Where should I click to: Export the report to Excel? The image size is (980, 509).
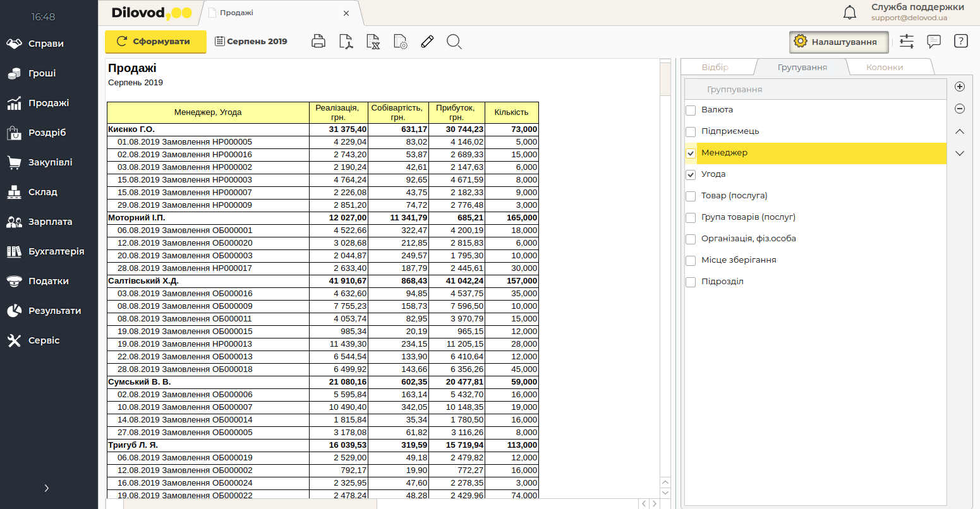(373, 42)
